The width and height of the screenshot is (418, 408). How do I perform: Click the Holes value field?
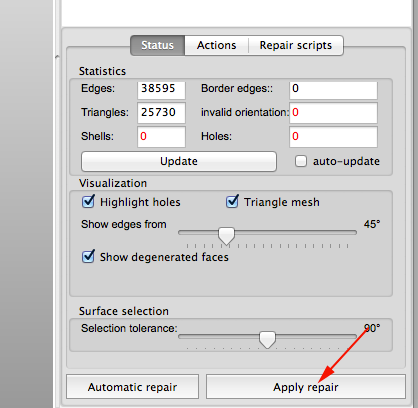click(333, 137)
